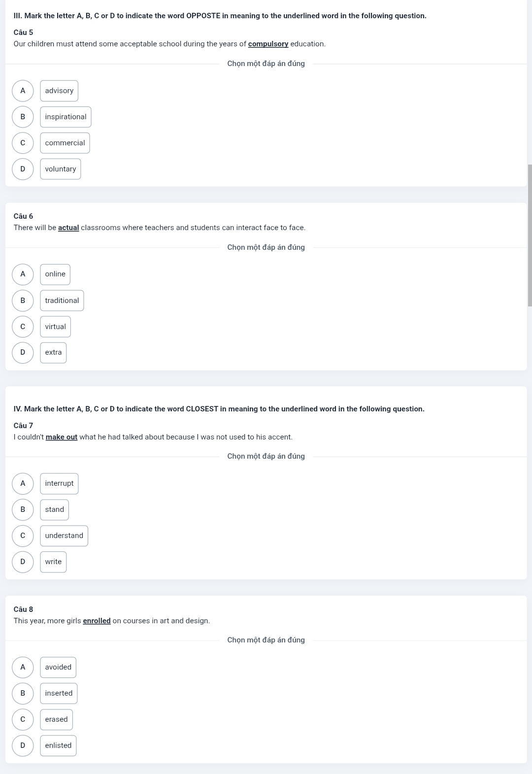Select radio A next to avoided

[23, 667]
